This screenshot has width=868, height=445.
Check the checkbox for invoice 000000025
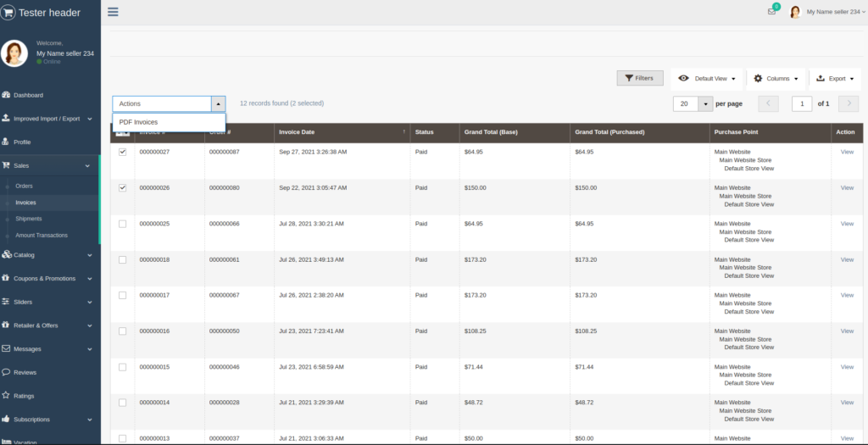pyautogui.click(x=123, y=224)
